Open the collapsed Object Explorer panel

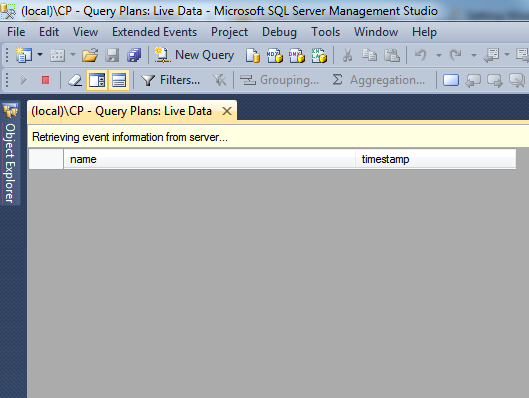(10, 153)
